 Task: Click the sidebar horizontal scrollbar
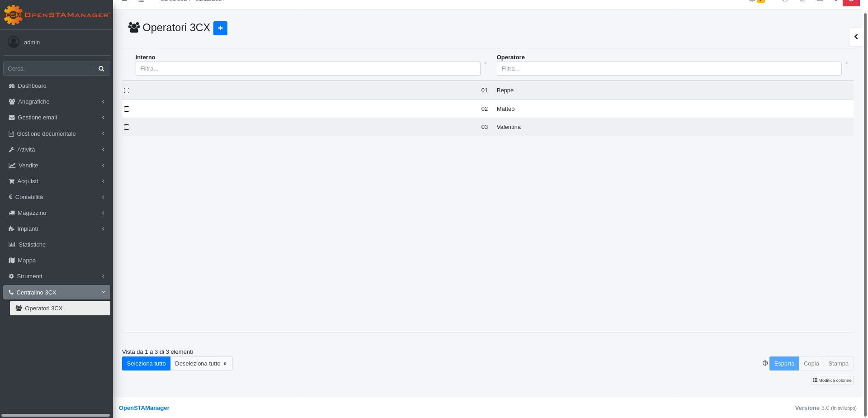pos(57,415)
